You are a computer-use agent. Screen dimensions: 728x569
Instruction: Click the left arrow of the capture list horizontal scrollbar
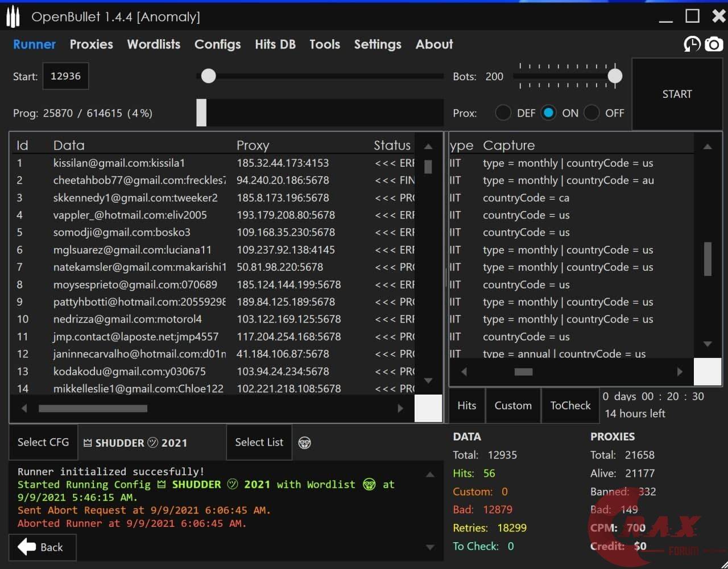click(464, 372)
